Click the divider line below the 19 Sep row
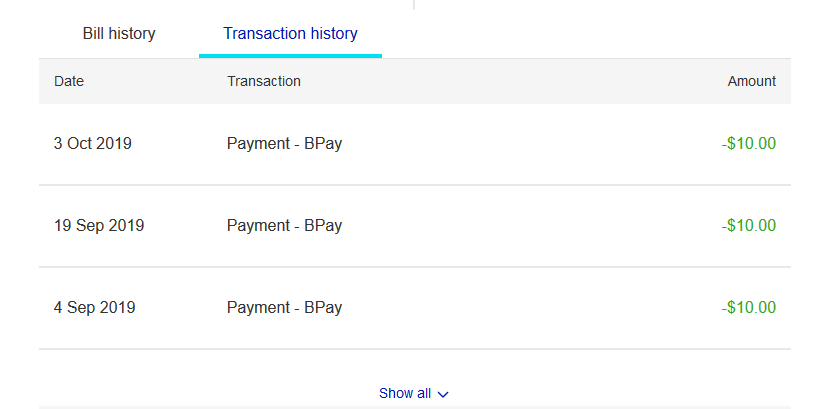 click(415, 267)
